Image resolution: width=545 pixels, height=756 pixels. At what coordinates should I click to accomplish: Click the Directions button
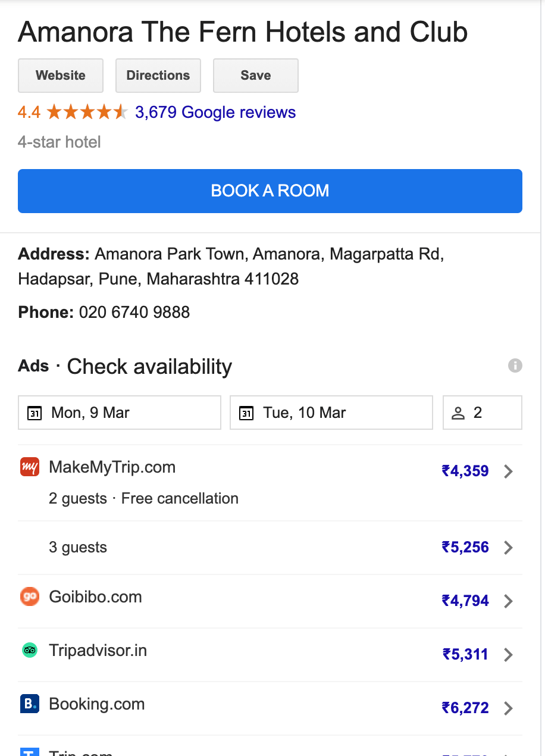tap(158, 76)
